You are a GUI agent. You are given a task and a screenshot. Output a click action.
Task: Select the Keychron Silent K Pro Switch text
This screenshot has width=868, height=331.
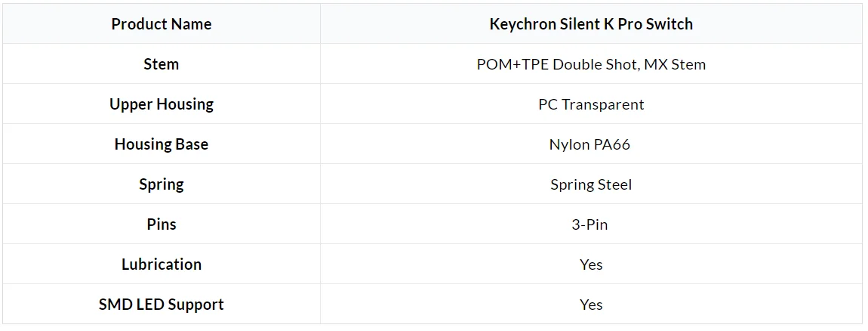point(591,24)
